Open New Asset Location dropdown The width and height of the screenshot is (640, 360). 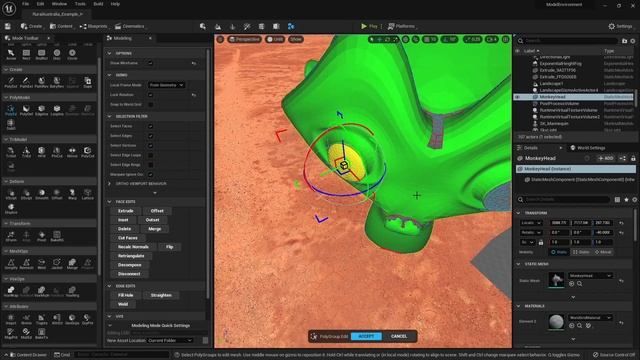point(170,340)
